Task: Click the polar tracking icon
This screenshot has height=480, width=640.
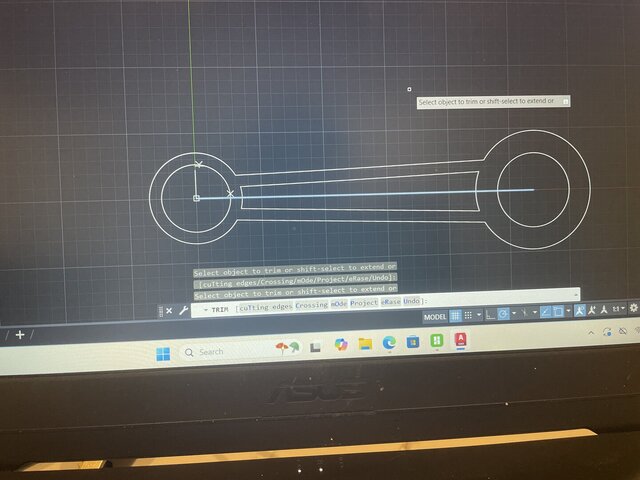Action: [x=503, y=314]
